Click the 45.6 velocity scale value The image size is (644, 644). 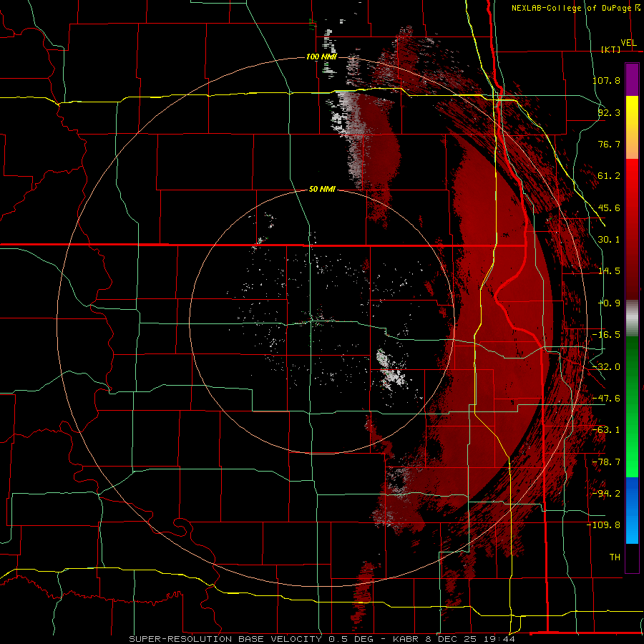coord(609,208)
